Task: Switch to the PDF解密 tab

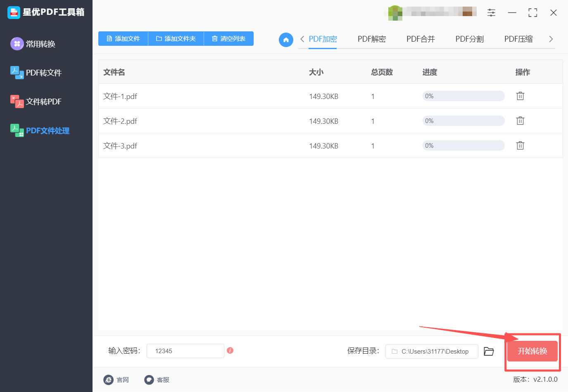Action: (372, 39)
